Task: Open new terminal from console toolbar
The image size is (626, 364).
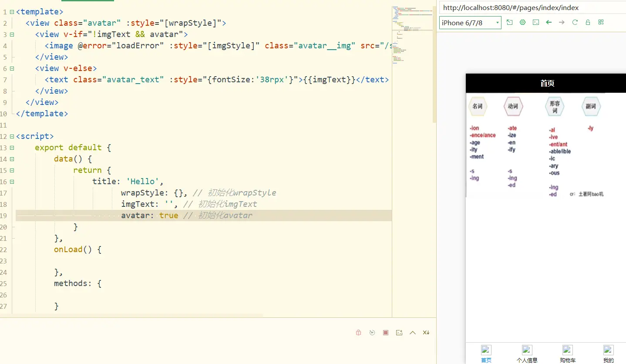Action: (x=399, y=333)
